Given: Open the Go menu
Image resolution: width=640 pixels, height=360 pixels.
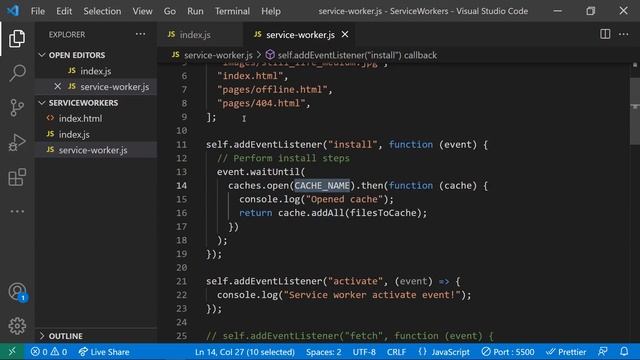Looking at the screenshot, I should point(170,11).
